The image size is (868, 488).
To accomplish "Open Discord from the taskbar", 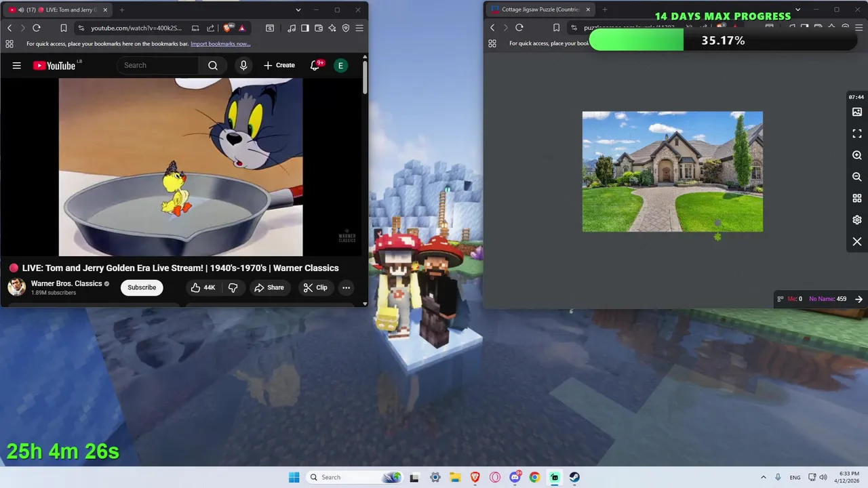I will [515, 477].
